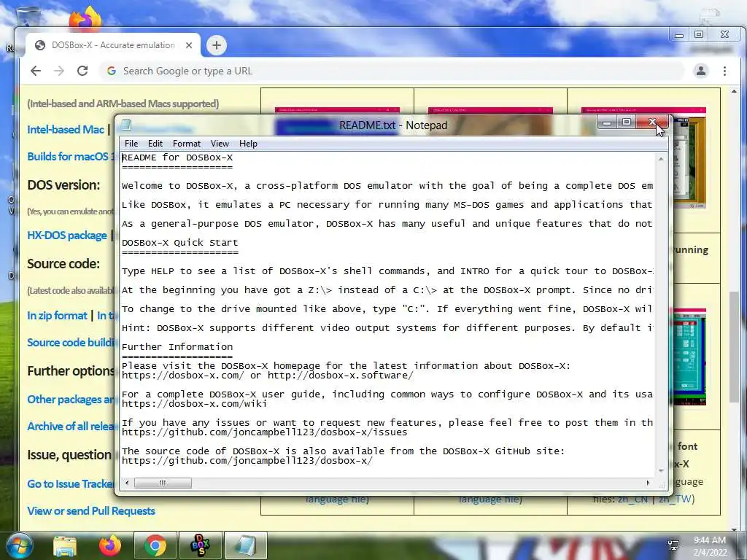Open the Help menu in Notepad
The height and width of the screenshot is (560, 747).
tap(248, 144)
